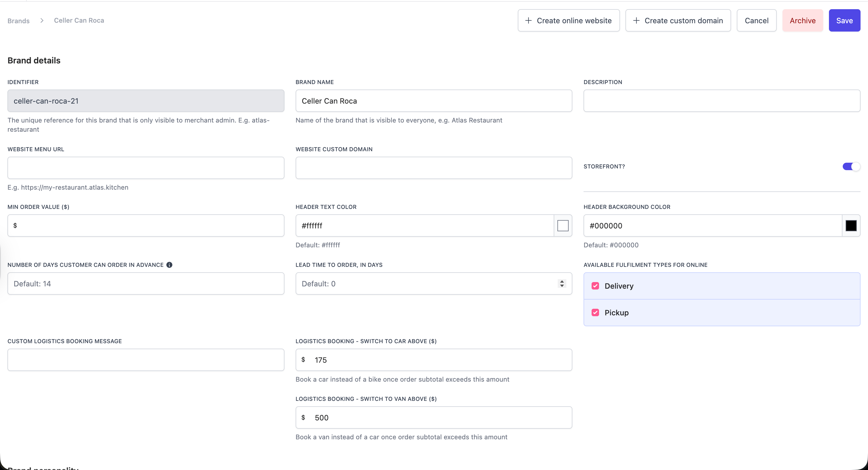Archive this brand
868x470 pixels.
click(x=802, y=21)
